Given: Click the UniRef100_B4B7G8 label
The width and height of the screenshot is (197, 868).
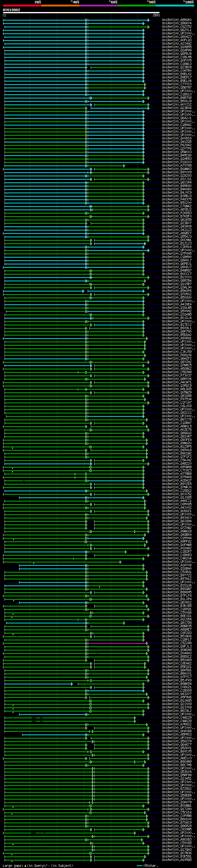Looking at the screenshot, I should [x=177, y=98].
